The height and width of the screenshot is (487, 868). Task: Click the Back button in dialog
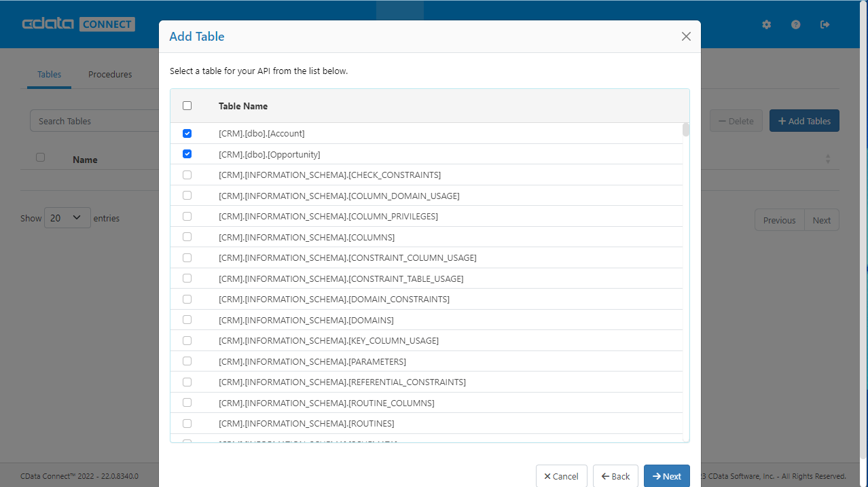point(615,476)
